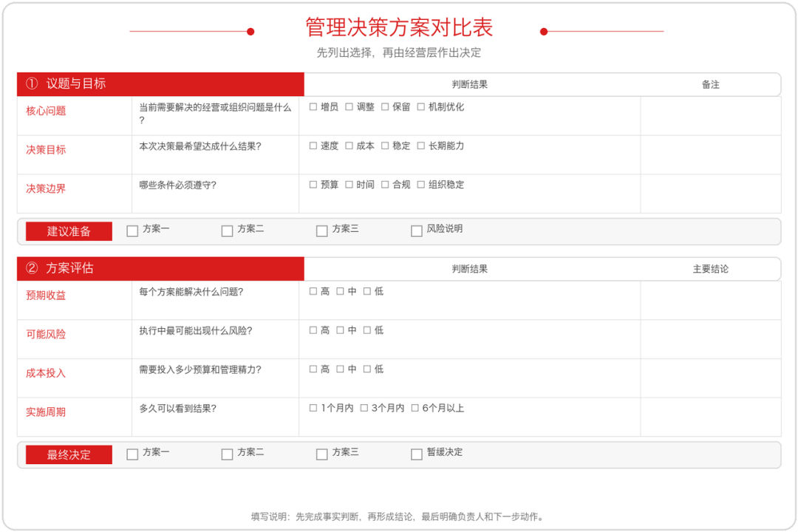Image resolution: width=798 pixels, height=532 pixels.
Task: Click the 备注 column header
Action: point(711,84)
